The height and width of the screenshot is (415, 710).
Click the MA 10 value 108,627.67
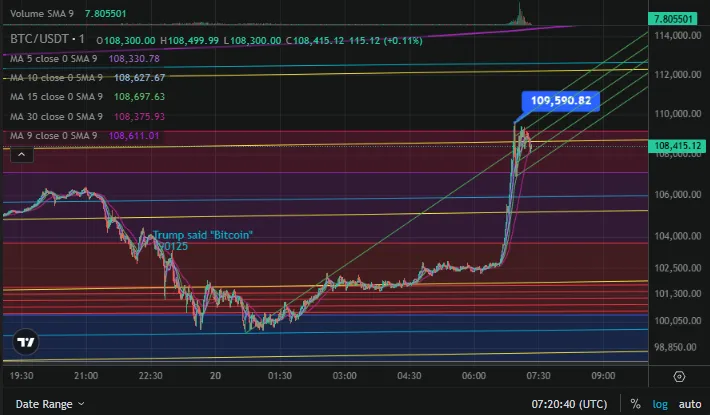tap(139, 77)
